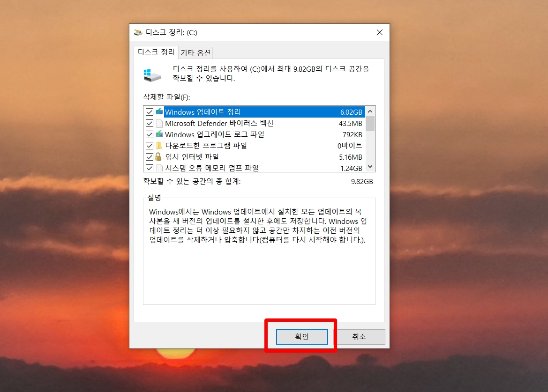Select the Windows 업데이트 정리 row text
Image resolution: width=548 pixels, height=392 pixels.
(x=203, y=112)
